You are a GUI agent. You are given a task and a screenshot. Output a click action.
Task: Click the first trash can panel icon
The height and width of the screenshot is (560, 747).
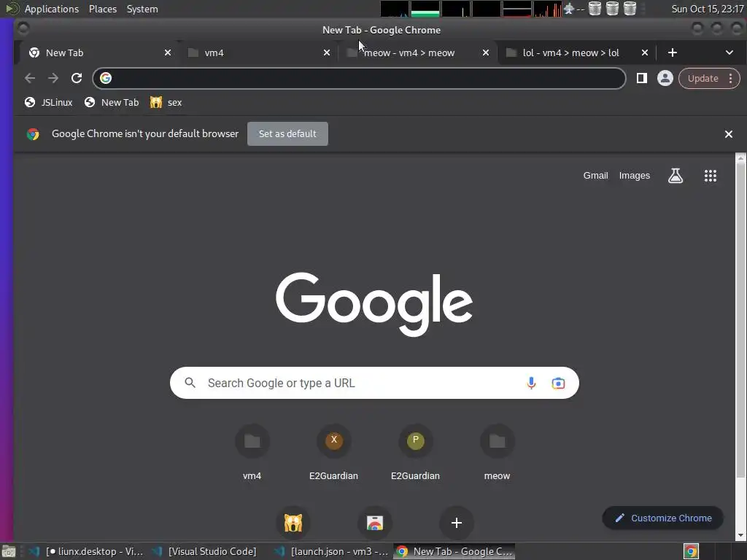pyautogui.click(x=595, y=9)
